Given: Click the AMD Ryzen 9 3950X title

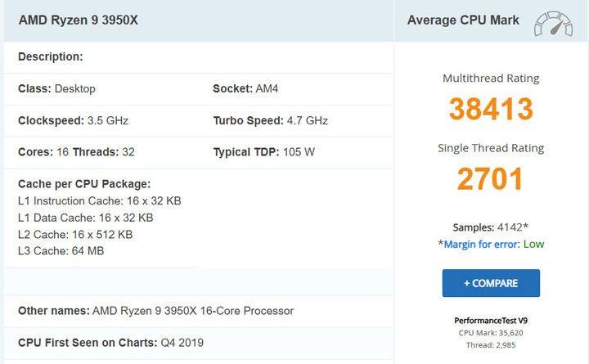Looking at the screenshot, I should (79, 20).
